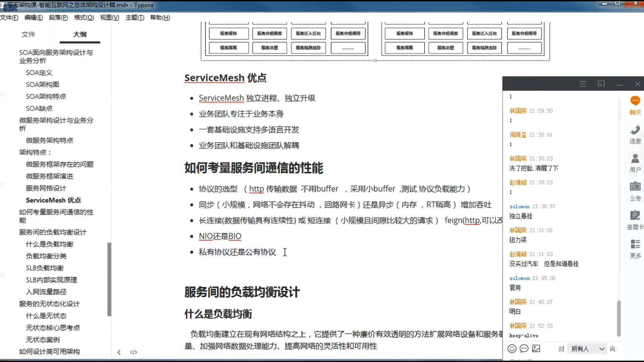Click the 更多 more icon
Screen dimensions: 644x362
(x=635, y=244)
